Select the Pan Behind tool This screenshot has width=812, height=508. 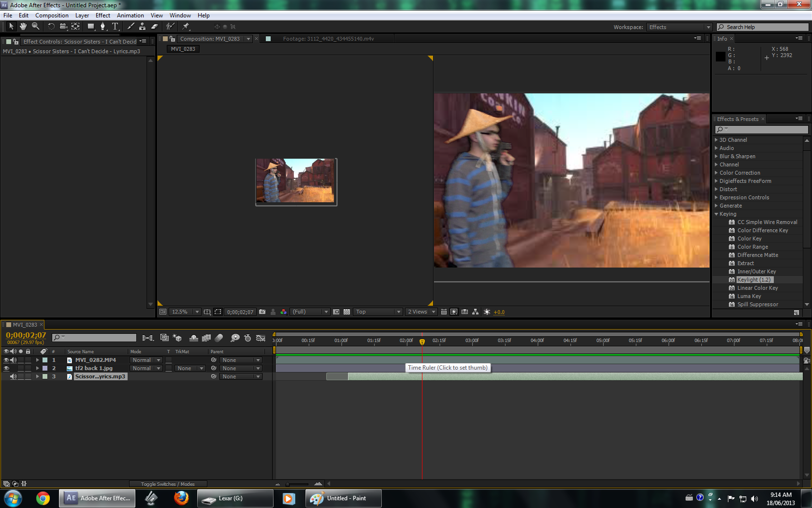(x=75, y=27)
